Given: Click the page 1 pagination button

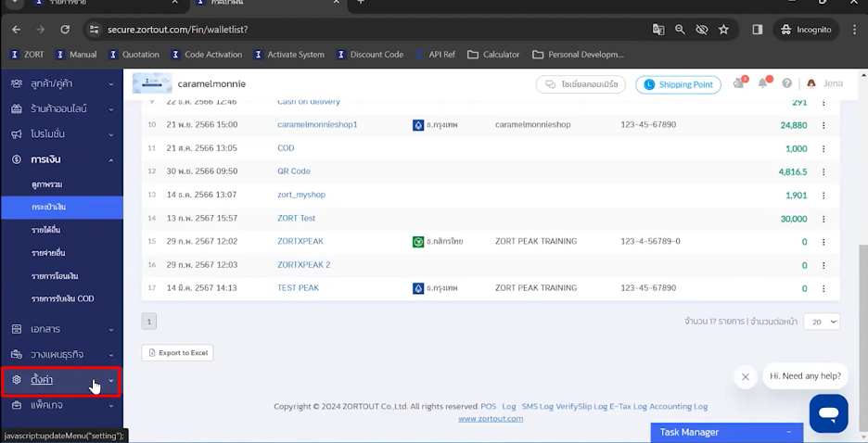Looking at the screenshot, I should pos(149,322).
